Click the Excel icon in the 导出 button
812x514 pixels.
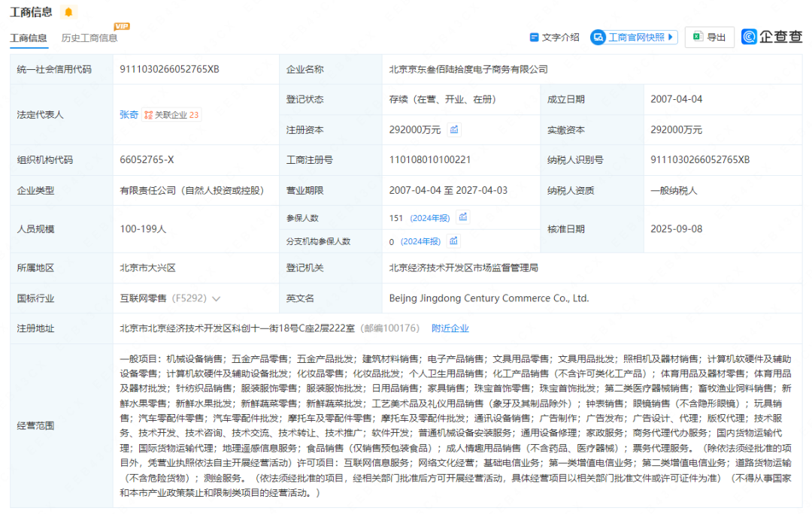(698, 37)
